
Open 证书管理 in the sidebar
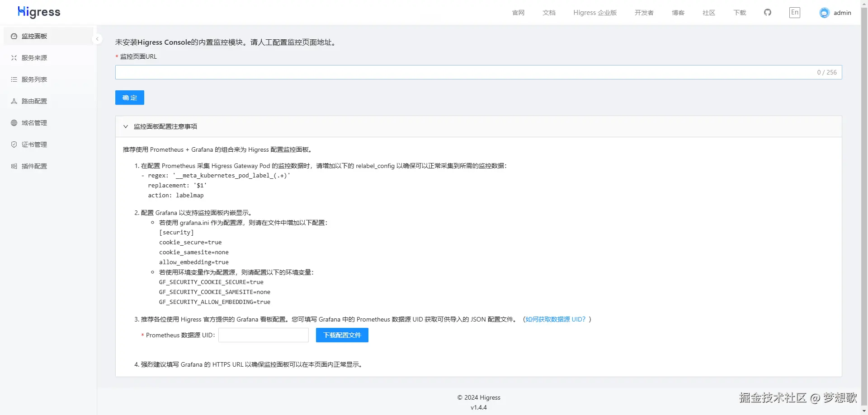(x=48, y=145)
